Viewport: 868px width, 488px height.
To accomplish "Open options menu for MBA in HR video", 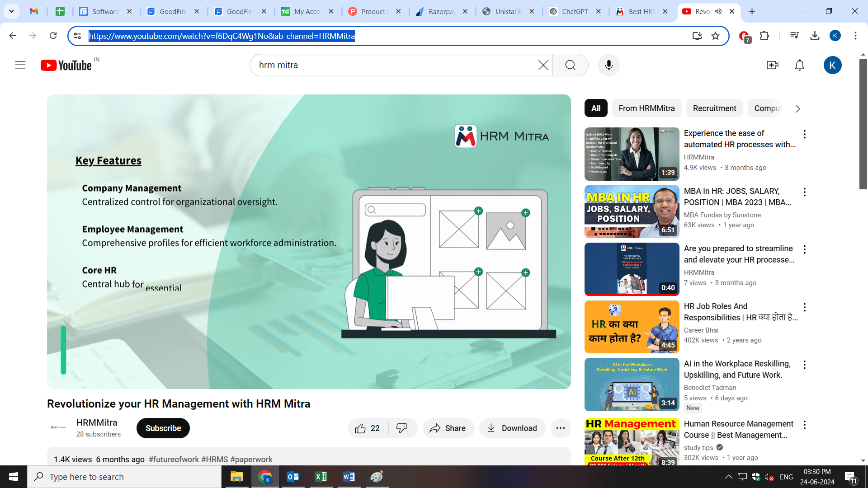I will coord(804,192).
